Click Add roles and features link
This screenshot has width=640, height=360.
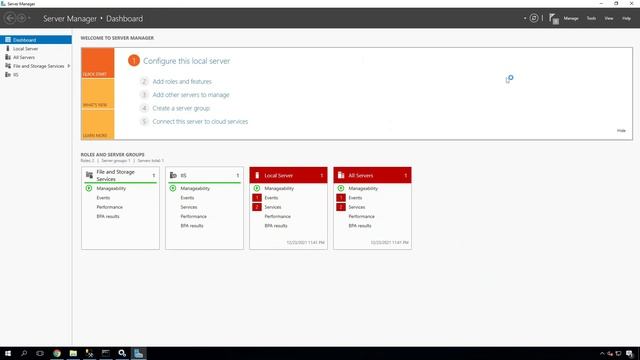(x=182, y=82)
